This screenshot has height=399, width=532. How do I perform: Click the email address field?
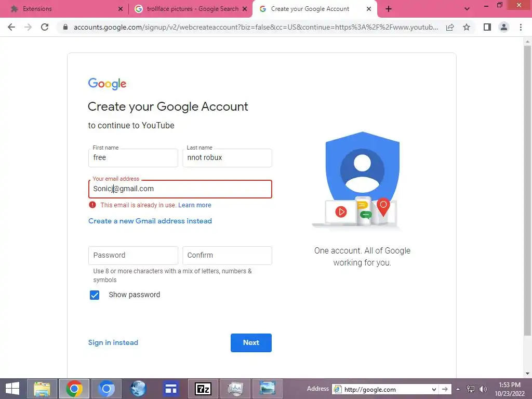pos(180,189)
